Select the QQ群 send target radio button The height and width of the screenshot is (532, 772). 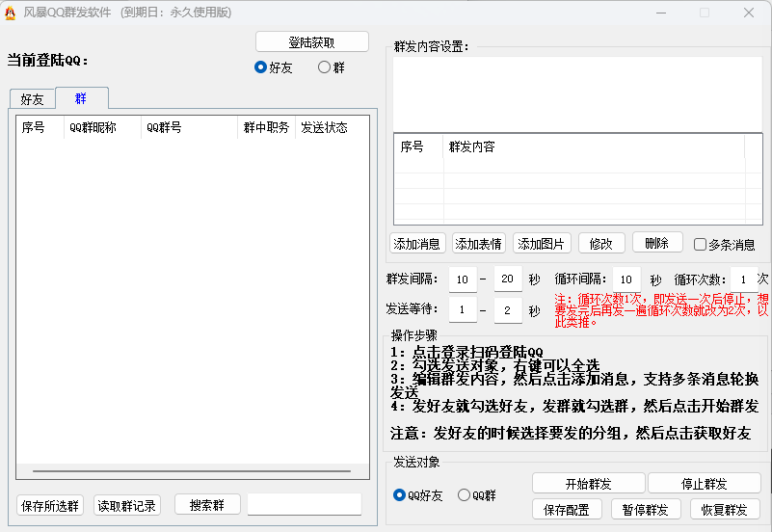[465, 495]
